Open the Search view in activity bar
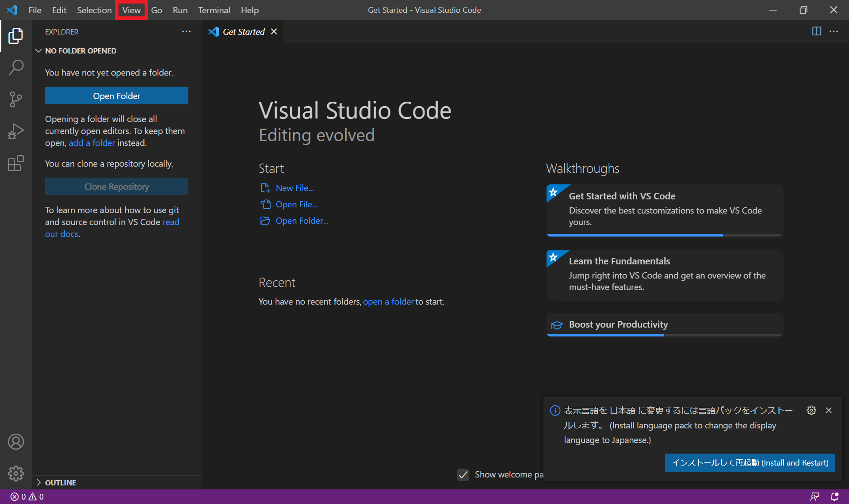 point(16,68)
